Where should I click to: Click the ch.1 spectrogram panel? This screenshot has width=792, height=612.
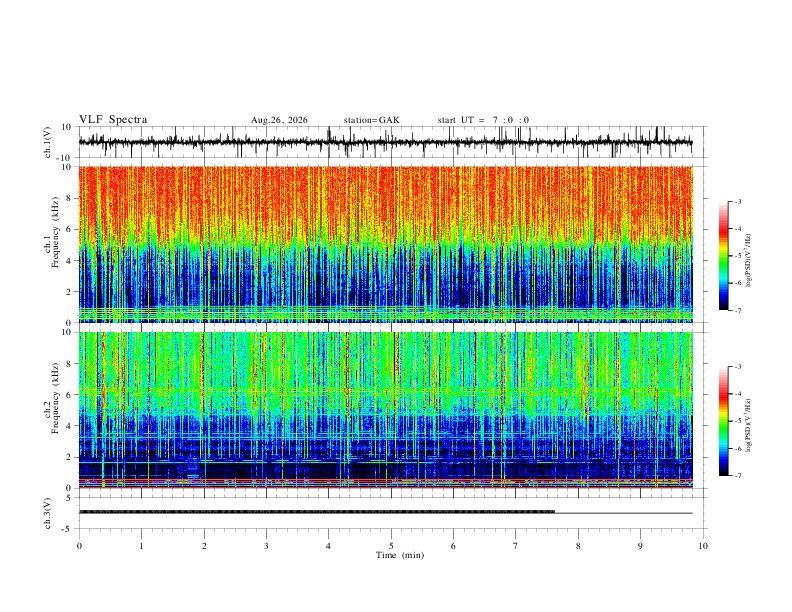[385, 244]
